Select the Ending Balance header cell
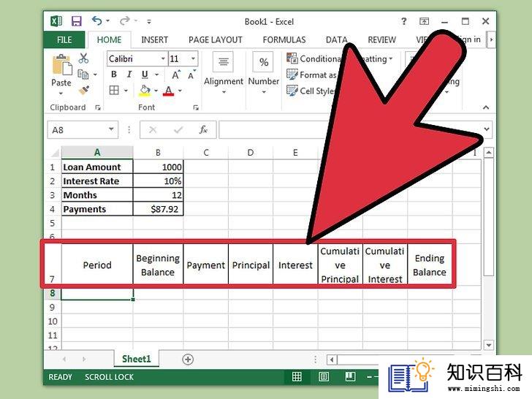Screen dimensions: 532x399 (430, 265)
